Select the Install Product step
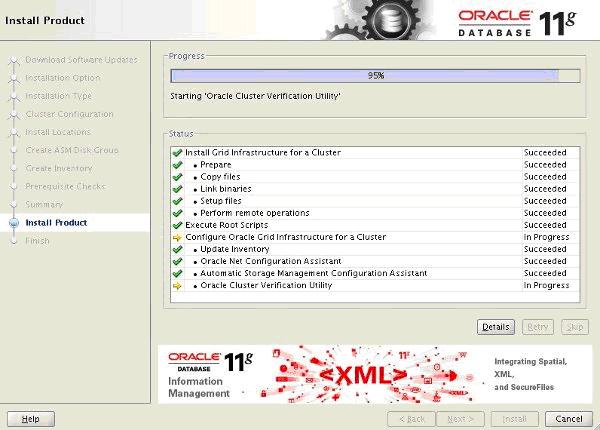The height and width of the screenshot is (430, 600). point(56,223)
